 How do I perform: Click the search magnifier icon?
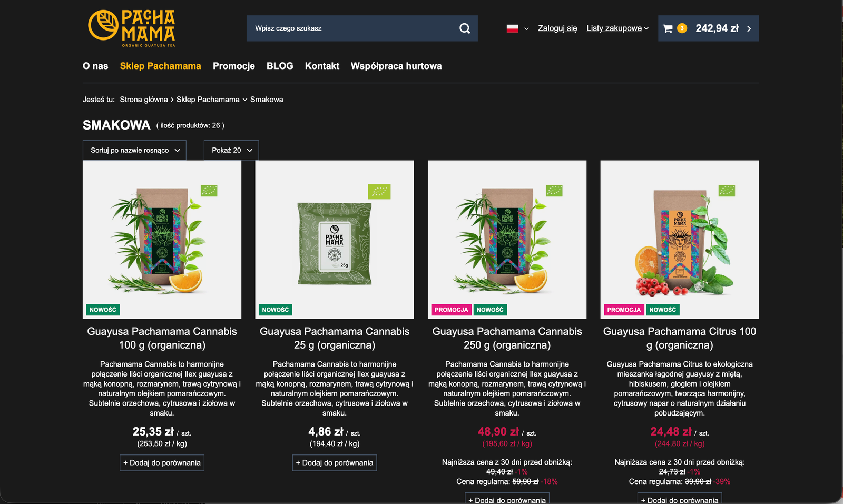click(465, 28)
